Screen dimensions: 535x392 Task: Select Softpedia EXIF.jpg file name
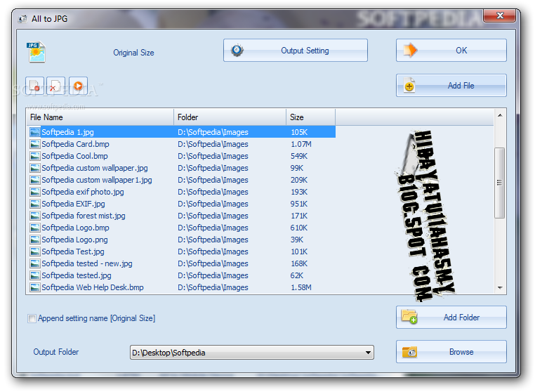pos(73,204)
